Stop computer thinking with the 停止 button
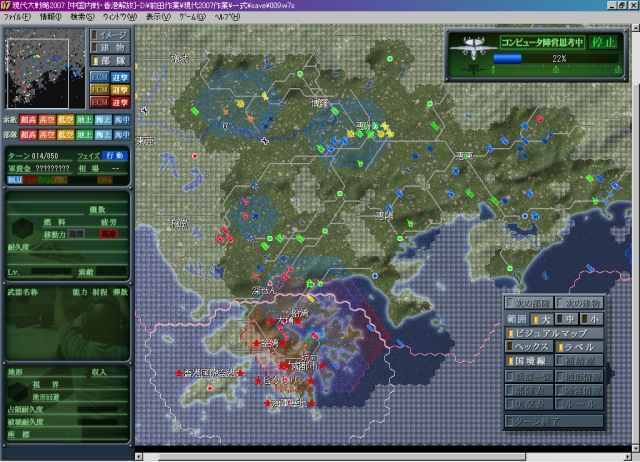The height and width of the screenshot is (462, 640). [x=603, y=42]
